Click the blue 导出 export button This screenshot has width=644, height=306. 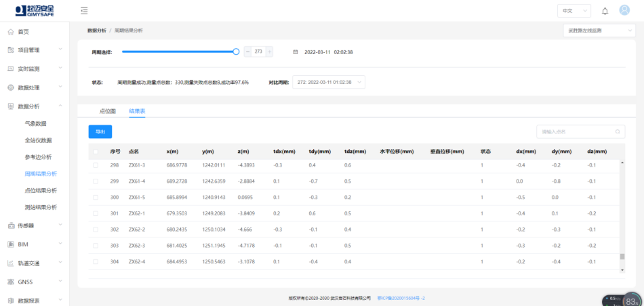point(100,131)
